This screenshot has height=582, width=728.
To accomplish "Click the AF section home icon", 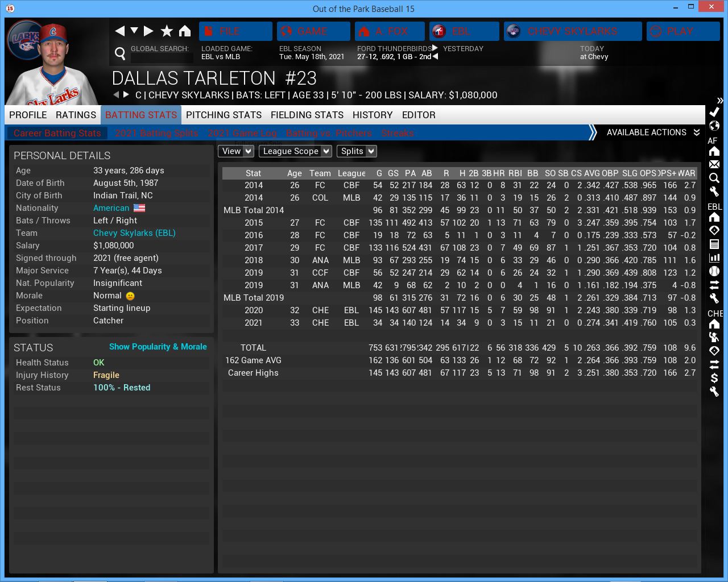I will click(x=714, y=151).
